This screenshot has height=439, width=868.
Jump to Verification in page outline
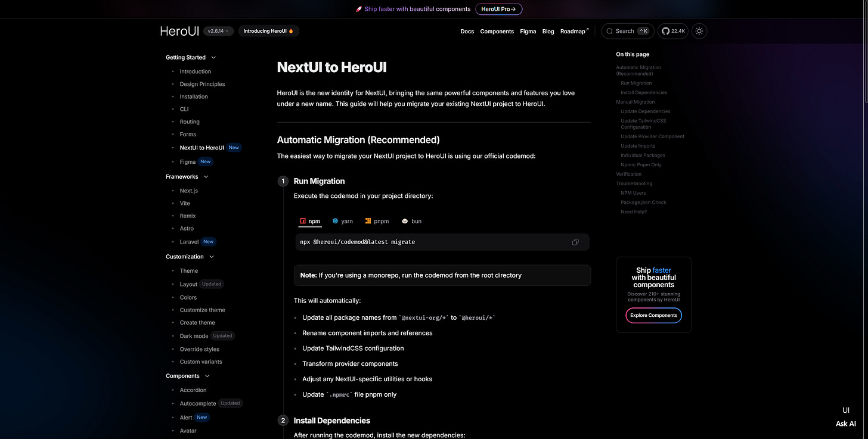pyautogui.click(x=629, y=174)
